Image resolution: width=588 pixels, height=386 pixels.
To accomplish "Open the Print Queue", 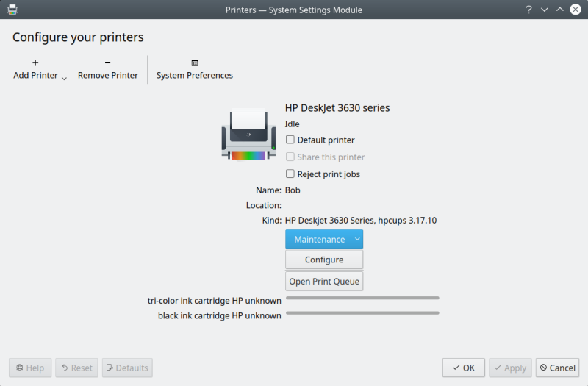I will tap(324, 281).
